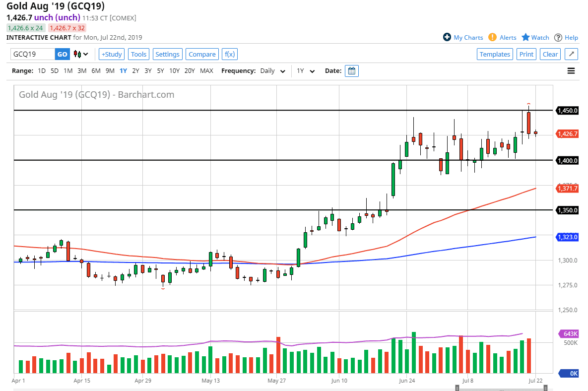The height and width of the screenshot is (391, 588).
Task: Open Alerts via the exclamation icon
Action: (492, 37)
